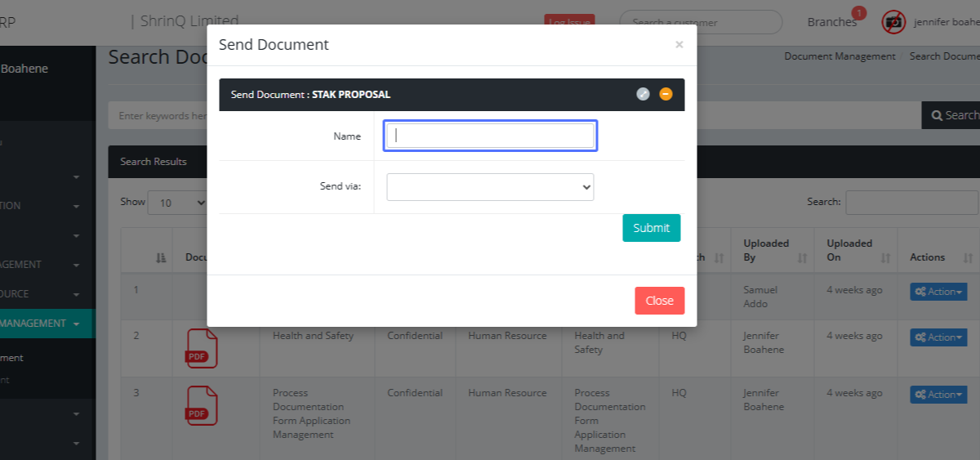The height and width of the screenshot is (460, 980).
Task: Open the Show entries count dropdown
Action: [177, 203]
